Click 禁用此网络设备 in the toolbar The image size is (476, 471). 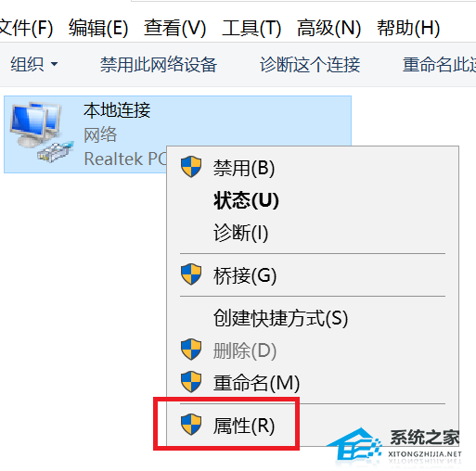pos(159,65)
